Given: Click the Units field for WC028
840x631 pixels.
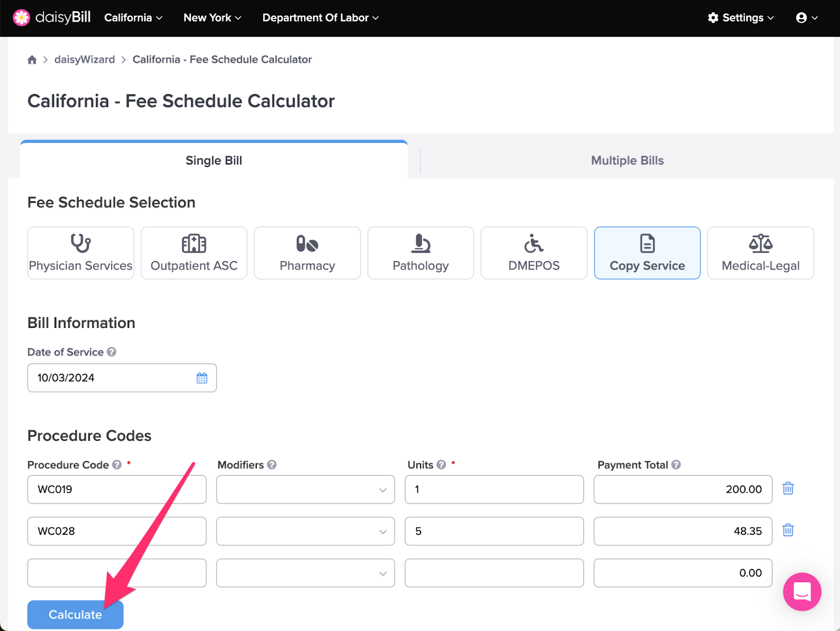Looking at the screenshot, I should coord(494,531).
